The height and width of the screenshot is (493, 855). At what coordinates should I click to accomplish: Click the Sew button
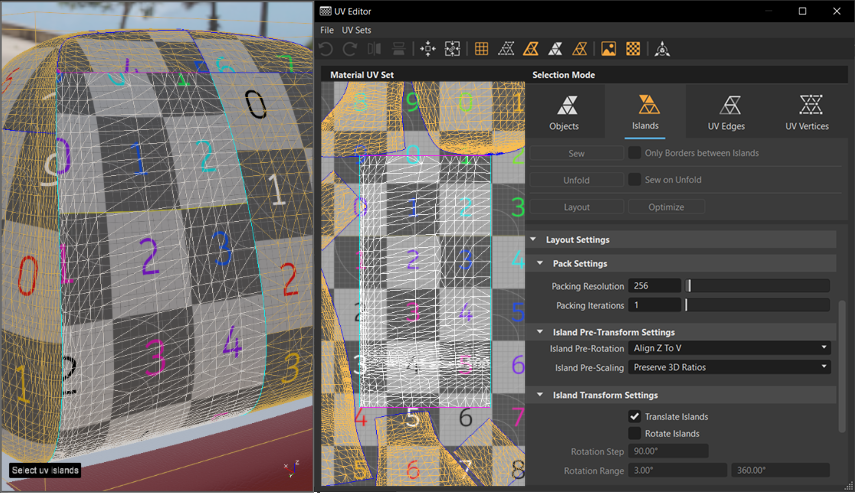[576, 153]
